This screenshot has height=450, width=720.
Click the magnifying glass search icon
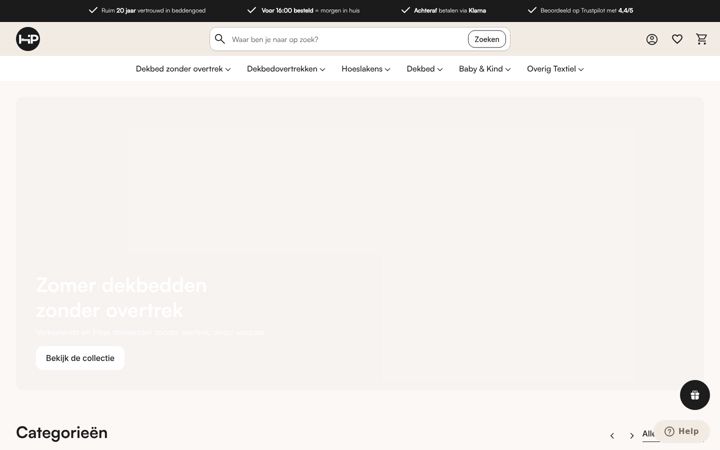coord(220,39)
